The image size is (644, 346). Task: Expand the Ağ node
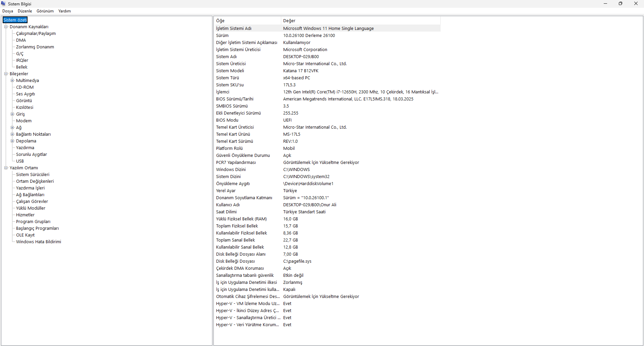point(12,127)
